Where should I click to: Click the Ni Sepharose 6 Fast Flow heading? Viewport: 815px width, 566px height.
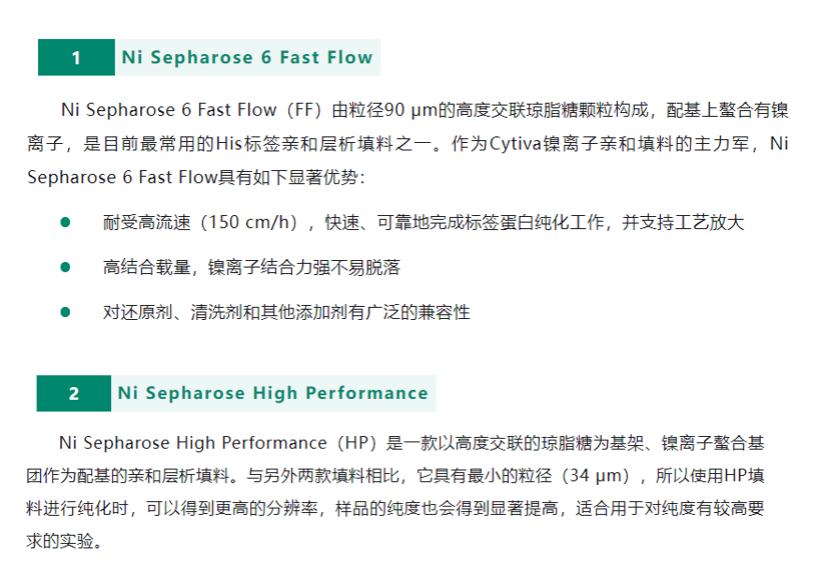pos(246,58)
